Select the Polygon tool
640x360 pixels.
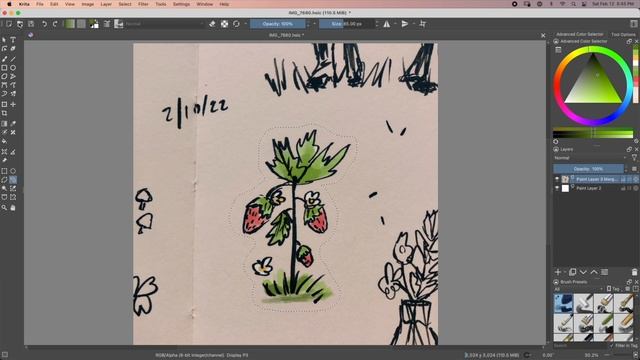(4, 76)
